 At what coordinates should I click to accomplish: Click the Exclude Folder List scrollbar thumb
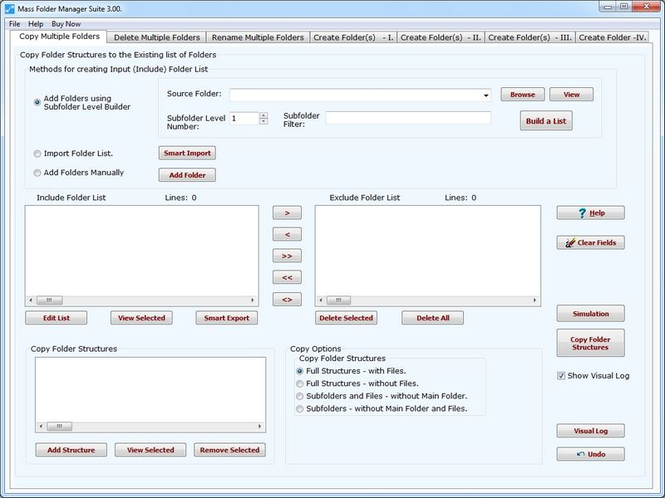click(338, 300)
